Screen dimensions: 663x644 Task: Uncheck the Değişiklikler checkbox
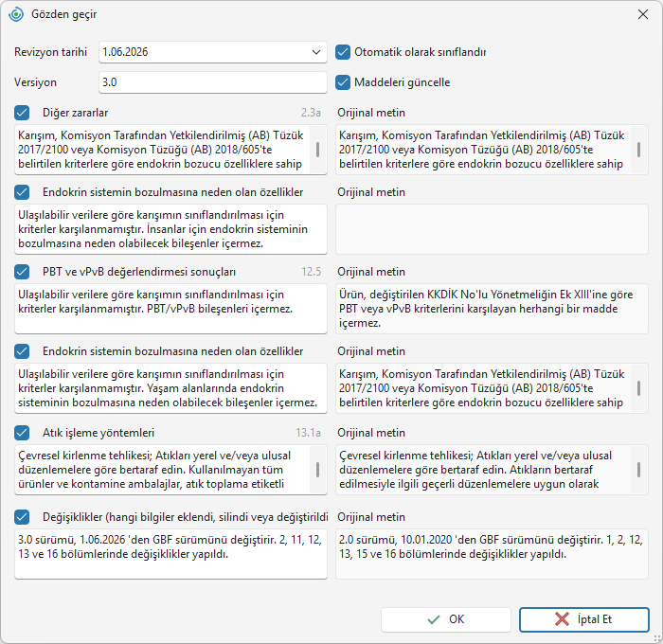tap(22, 517)
